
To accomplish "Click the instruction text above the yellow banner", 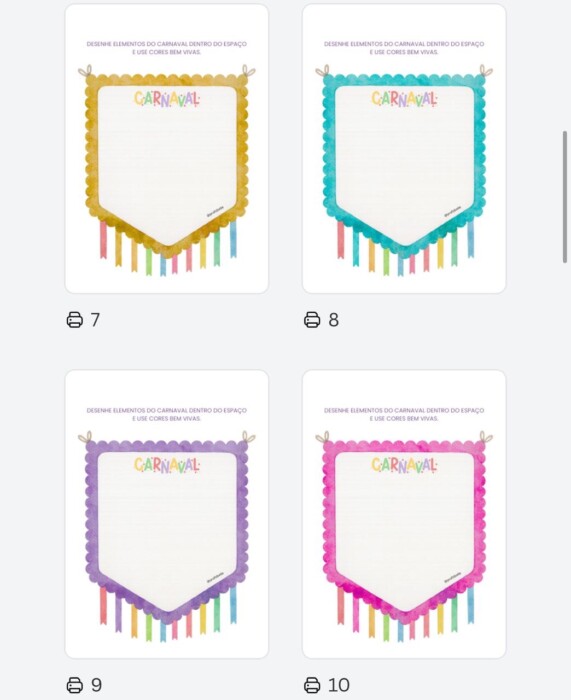I will click(x=167, y=48).
